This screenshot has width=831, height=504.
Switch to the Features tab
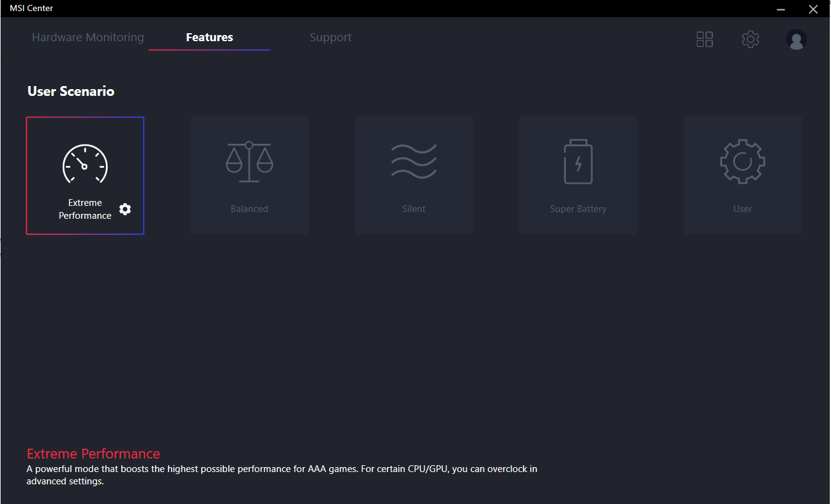pyautogui.click(x=209, y=37)
